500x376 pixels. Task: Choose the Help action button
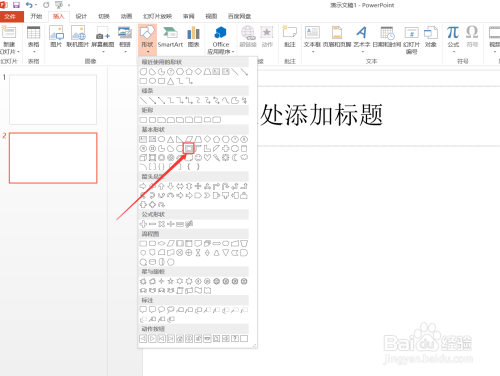235,339
